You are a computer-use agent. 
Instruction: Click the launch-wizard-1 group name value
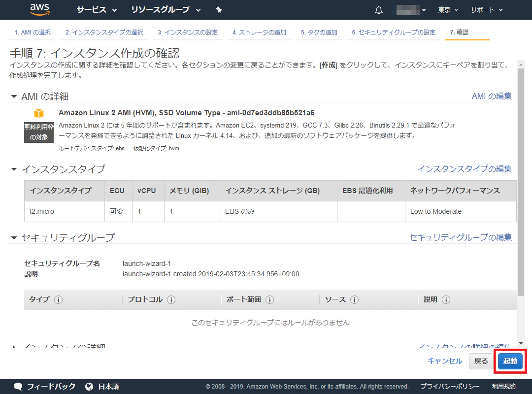point(147,263)
